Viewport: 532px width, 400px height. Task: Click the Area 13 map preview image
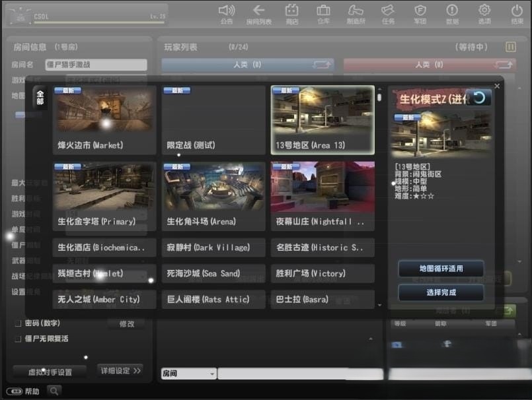click(x=441, y=135)
